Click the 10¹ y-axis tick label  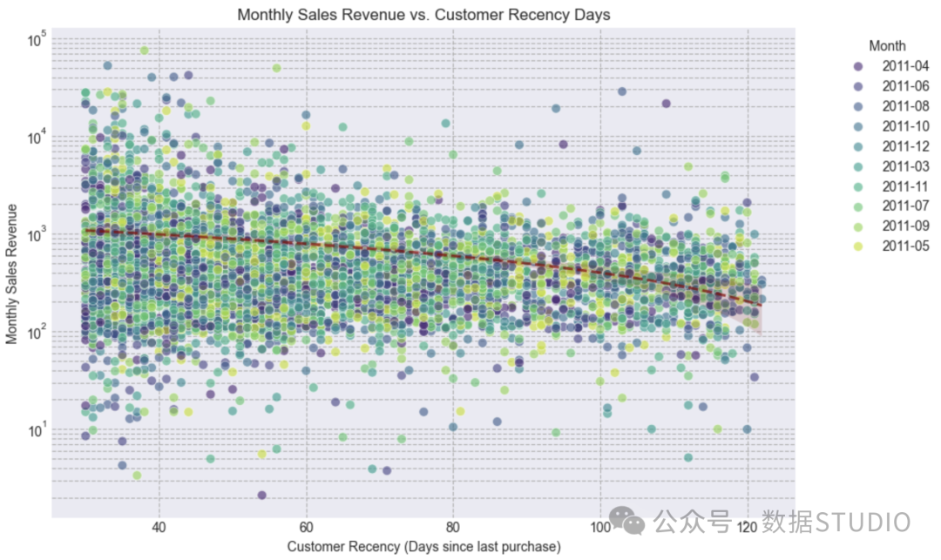click(37, 430)
